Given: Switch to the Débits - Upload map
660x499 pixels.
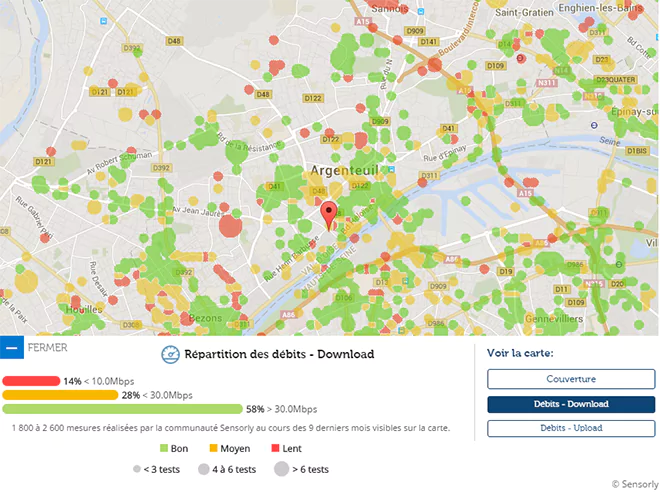Looking at the screenshot, I should tap(570, 428).
